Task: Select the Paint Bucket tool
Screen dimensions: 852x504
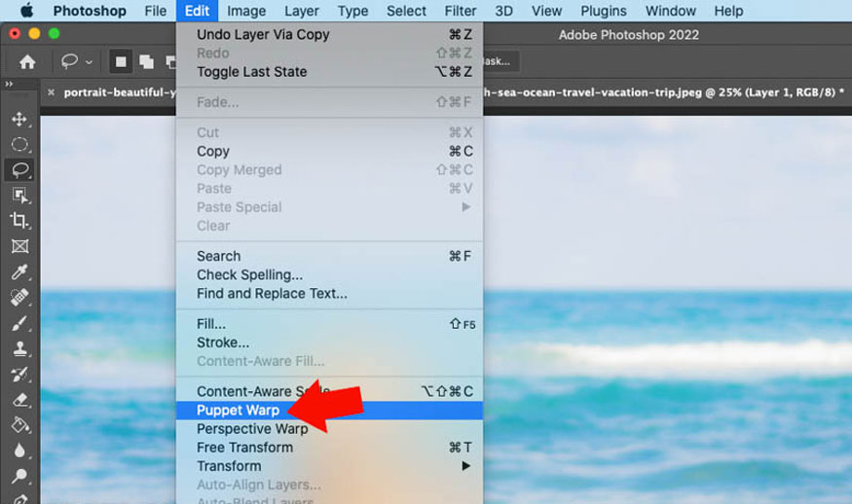Action: click(19, 424)
